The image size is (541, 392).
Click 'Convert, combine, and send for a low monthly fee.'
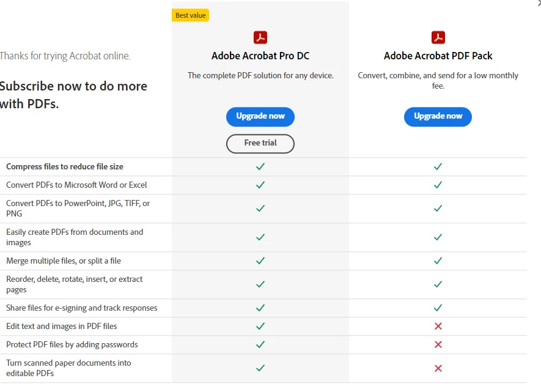pyautogui.click(x=438, y=80)
